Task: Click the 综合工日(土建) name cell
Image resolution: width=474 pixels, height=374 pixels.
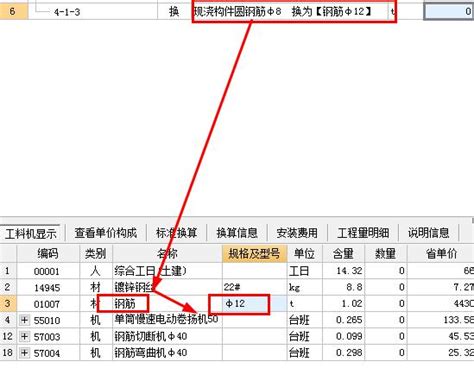Action: pyautogui.click(x=167, y=271)
